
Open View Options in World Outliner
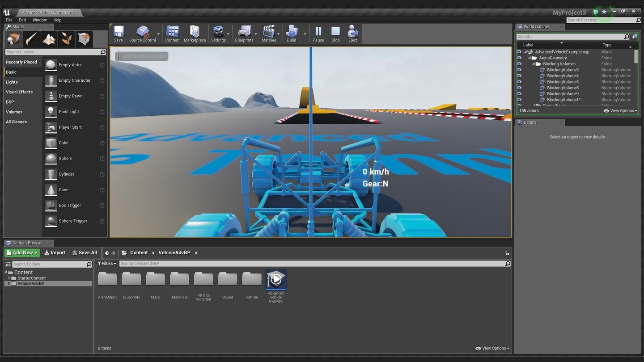click(x=620, y=110)
